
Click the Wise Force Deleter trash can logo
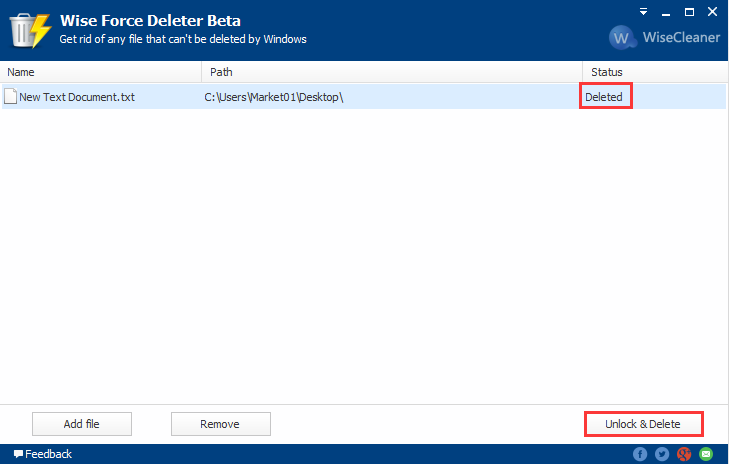(x=30, y=30)
